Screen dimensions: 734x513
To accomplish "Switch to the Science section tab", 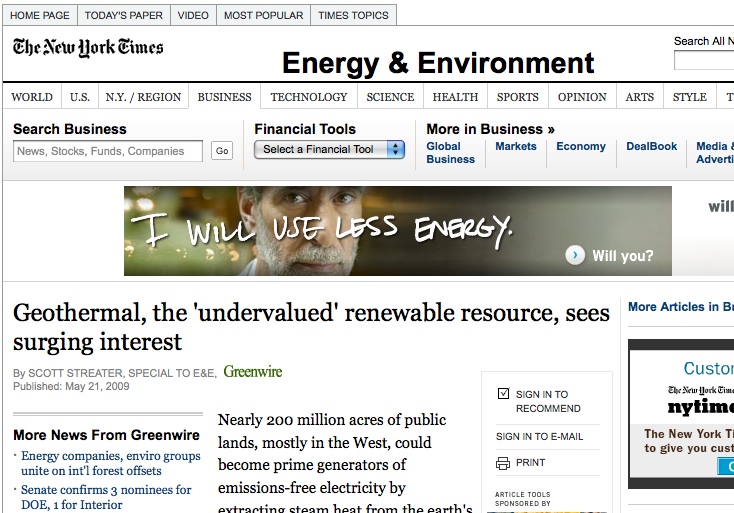I will click(x=390, y=97).
